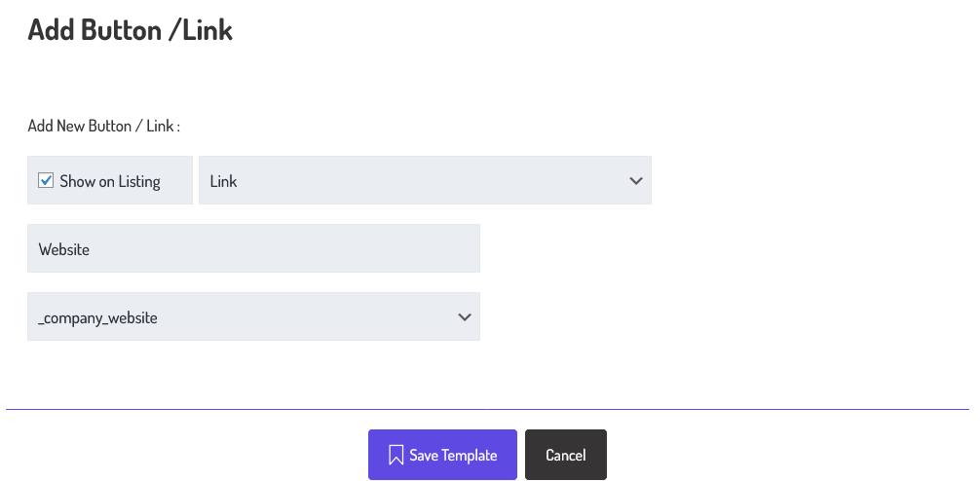Place the cursor in the word Website
The image size is (980, 481).
coord(63,249)
